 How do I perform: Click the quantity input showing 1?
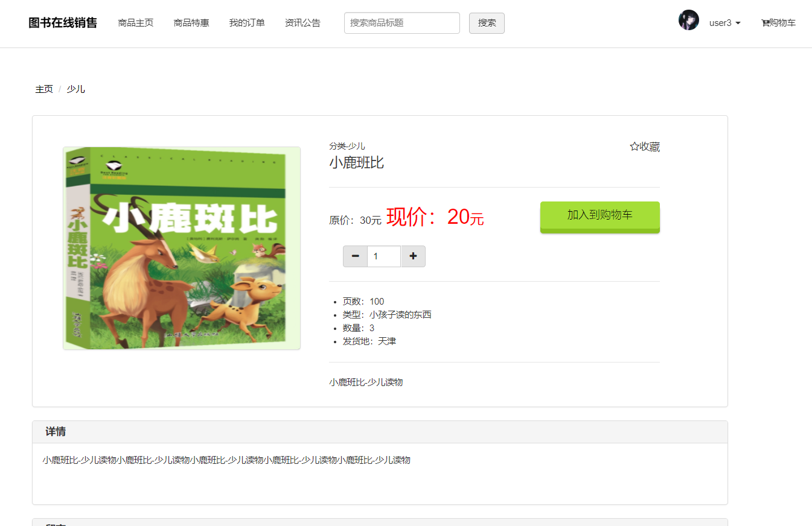(384, 256)
